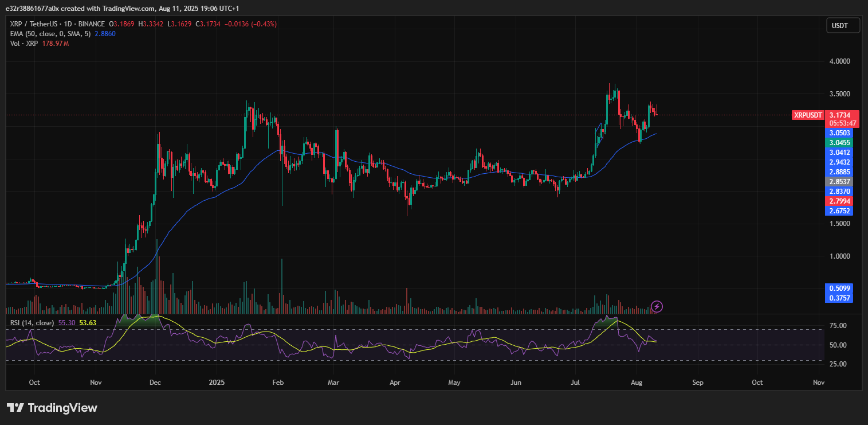Click the change value −0.0136 (−0.43%)
The height and width of the screenshot is (425, 868).
[251, 24]
